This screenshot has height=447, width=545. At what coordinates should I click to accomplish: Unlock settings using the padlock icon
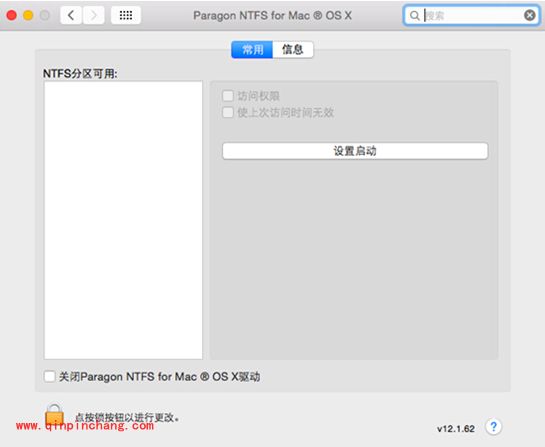(55, 415)
